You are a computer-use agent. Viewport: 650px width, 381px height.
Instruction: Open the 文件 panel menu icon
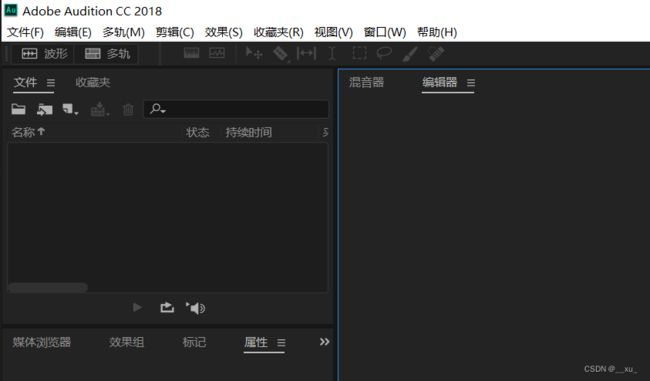[51, 83]
